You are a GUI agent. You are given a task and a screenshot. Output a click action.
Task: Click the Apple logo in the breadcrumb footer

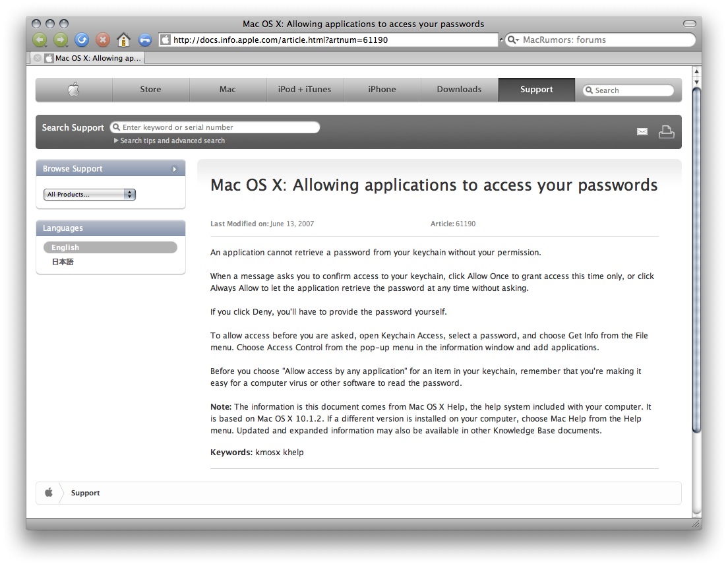pyautogui.click(x=49, y=493)
